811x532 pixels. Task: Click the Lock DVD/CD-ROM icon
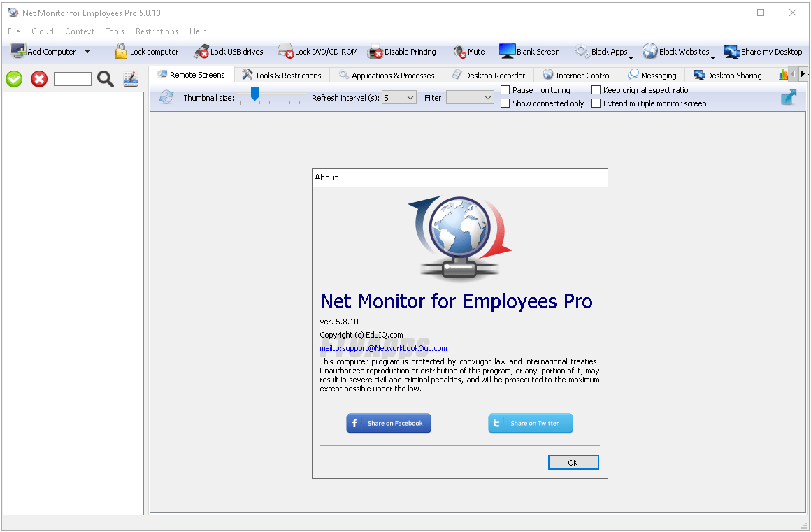[x=285, y=50]
